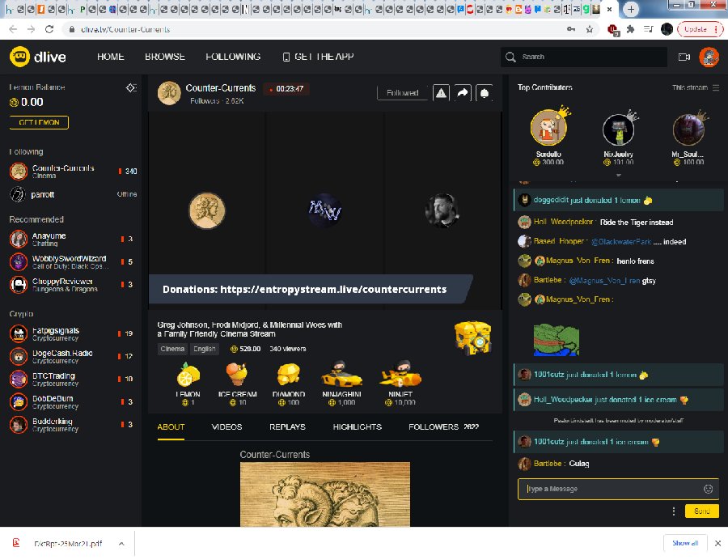Viewport: 728px width, 560px height.
Task: Open the go-live camera icon
Action: (x=684, y=57)
